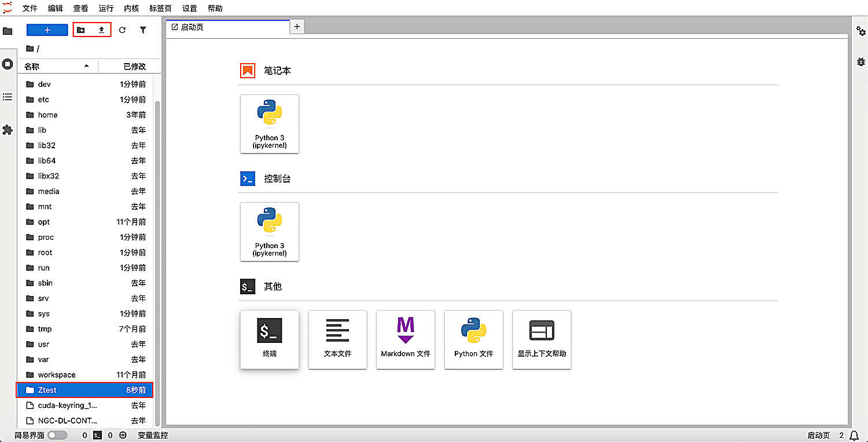The image size is (868, 442).
Task: Click the root folder breadcrumb icon
Action: (30, 49)
